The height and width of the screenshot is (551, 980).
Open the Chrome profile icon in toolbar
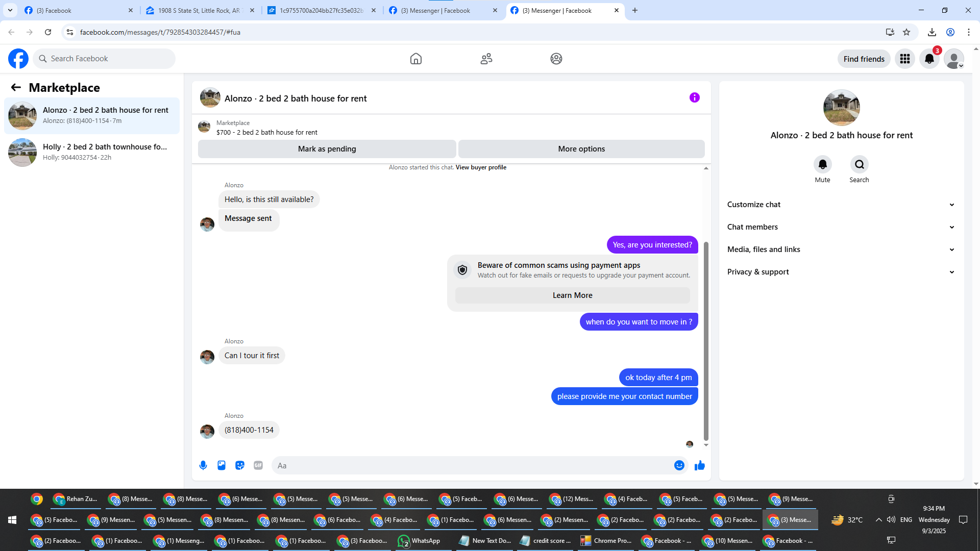click(x=950, y=32)
